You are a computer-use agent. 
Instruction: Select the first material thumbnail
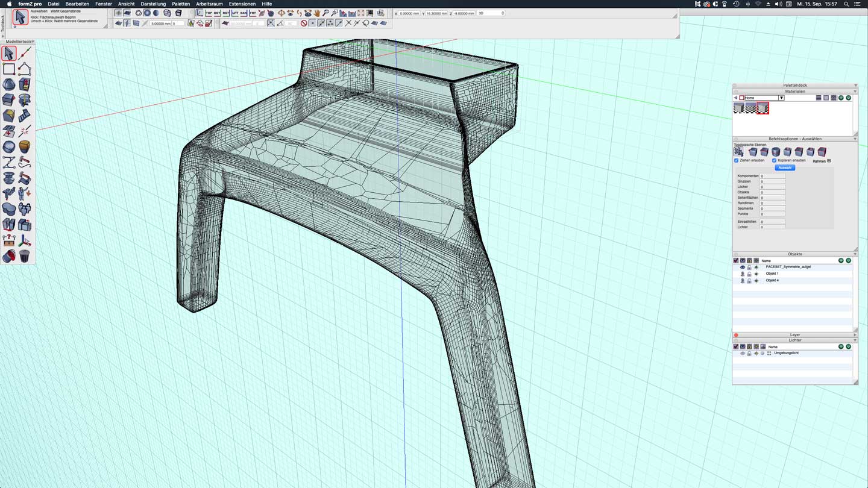click(x=739, y=108)
